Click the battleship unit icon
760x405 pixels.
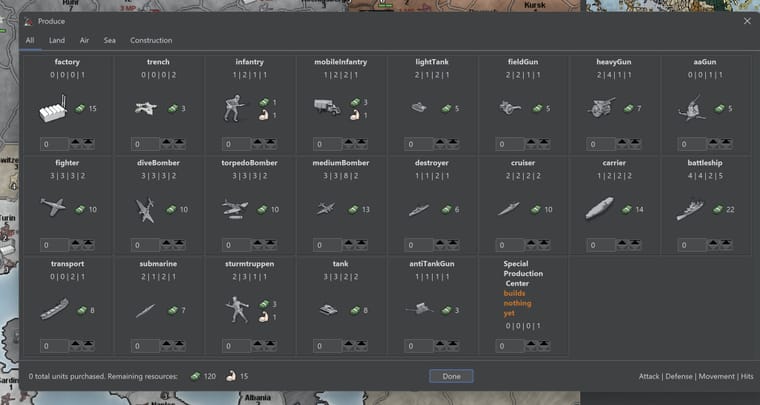(x=690, y=211)
